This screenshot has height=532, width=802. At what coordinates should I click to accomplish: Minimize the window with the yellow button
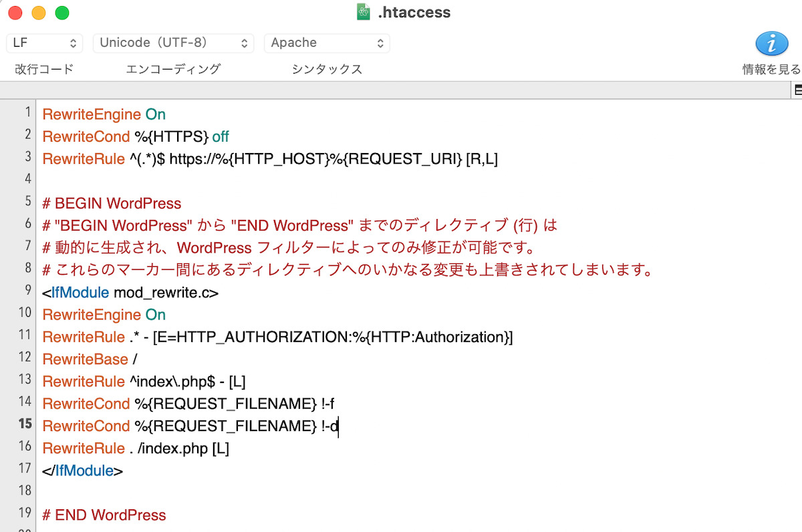tap(38, 11)
